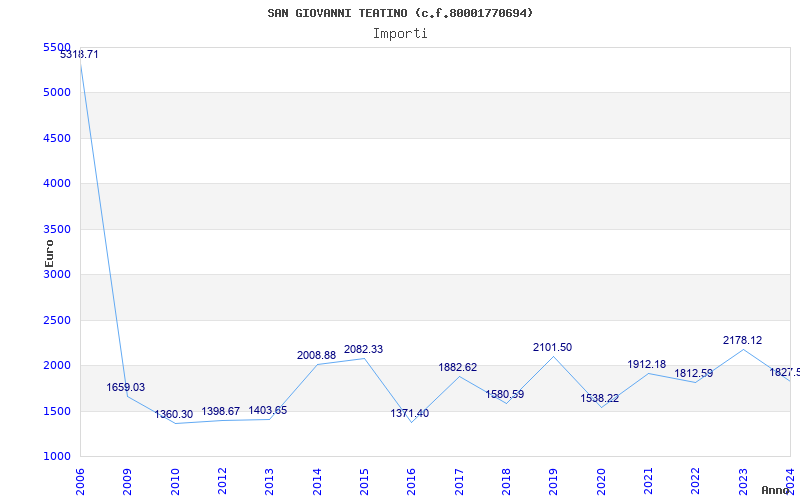Click the 1538.22 data label
Screen dimensions: 800x500
click(x=600, y=398)
